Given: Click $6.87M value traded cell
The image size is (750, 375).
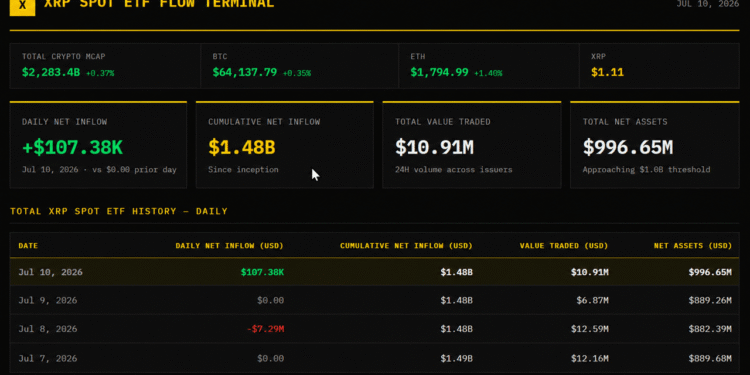Looking at the screenshot, I should [592, 300].
